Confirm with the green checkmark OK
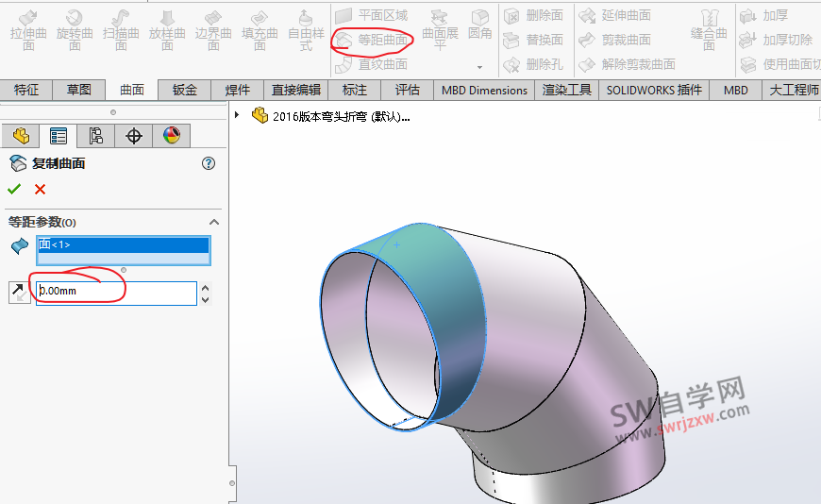Image resolution: width=821 pixels, height=504 pixels. click(x=14, y=189)
